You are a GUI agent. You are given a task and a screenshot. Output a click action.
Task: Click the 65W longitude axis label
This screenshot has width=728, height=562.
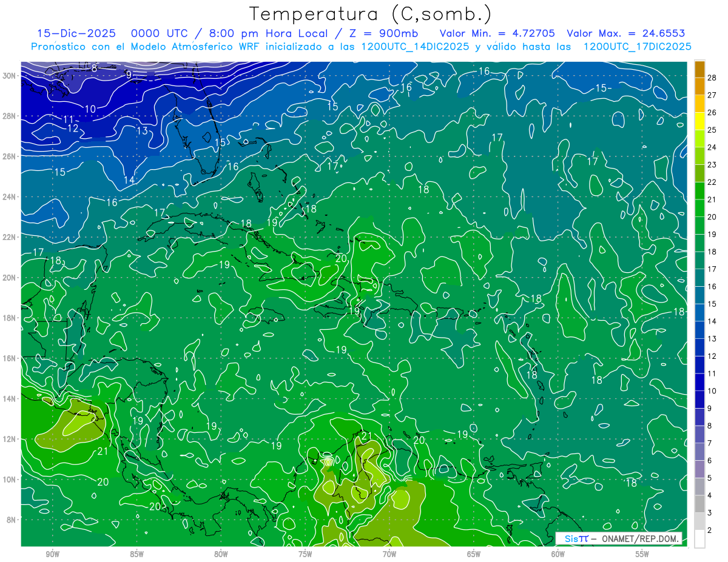coord(474,554)
